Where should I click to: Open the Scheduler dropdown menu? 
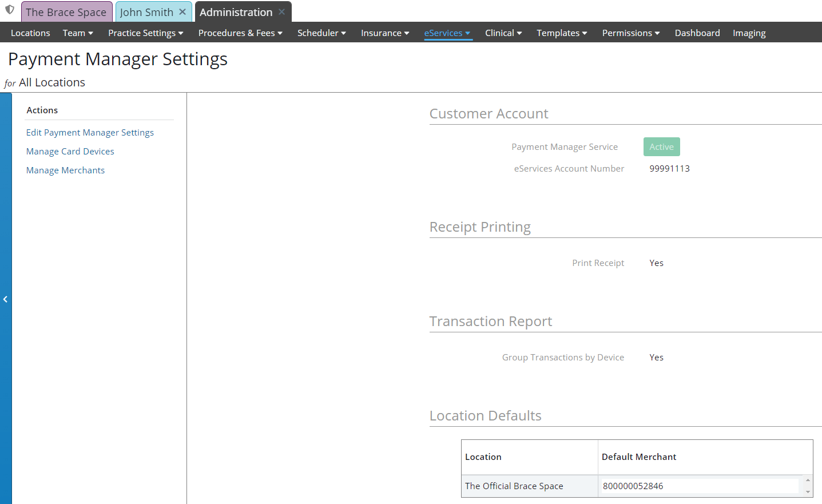click(x=321, y=33)
